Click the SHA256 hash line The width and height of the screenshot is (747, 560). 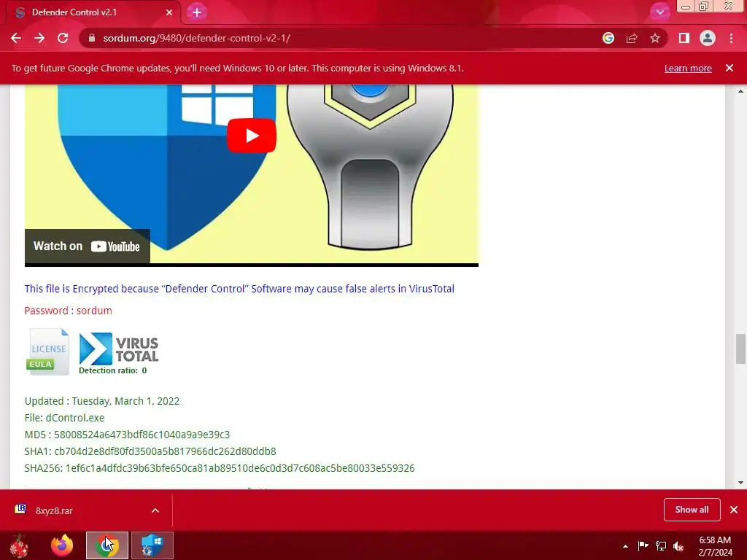point(220,468)
